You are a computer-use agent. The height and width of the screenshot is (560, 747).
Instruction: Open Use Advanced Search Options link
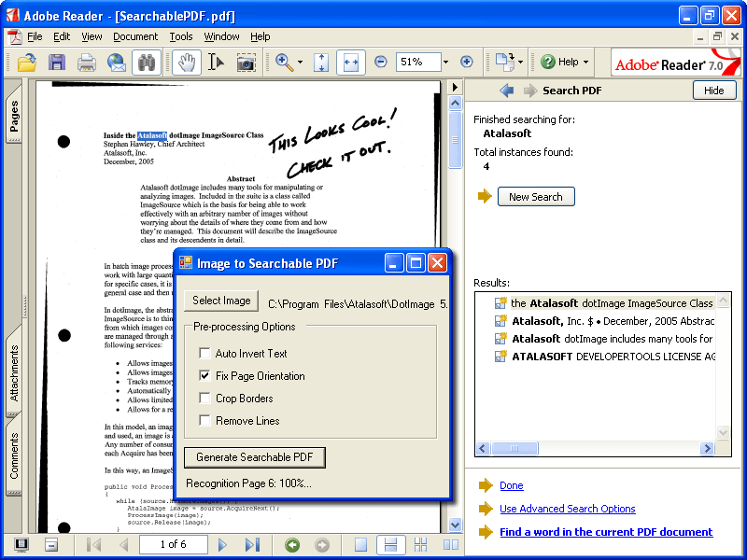pyautogui.click(x=568, y=509)
